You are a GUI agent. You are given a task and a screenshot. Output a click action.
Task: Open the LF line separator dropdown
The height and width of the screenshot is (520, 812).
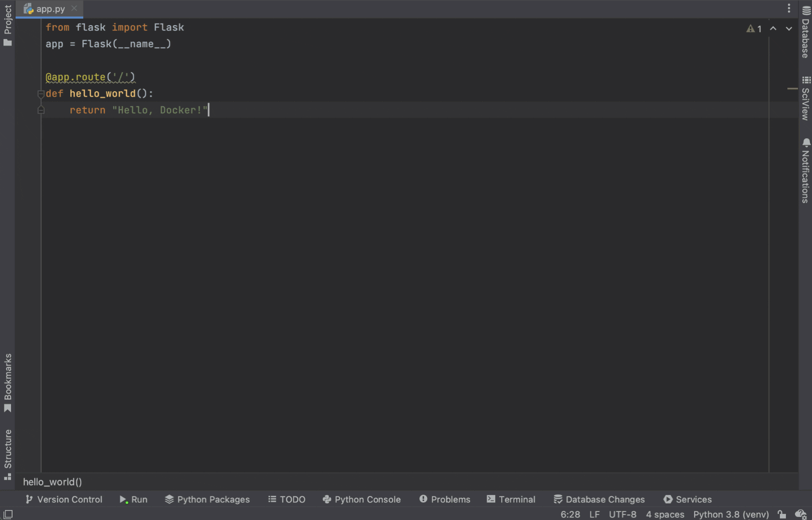pos(594,514)
